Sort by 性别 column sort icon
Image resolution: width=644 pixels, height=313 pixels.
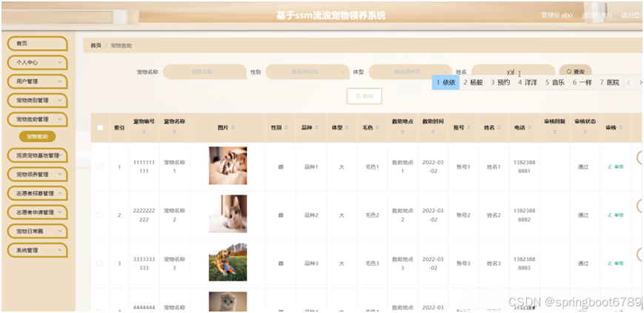click(x=286, y=128)
